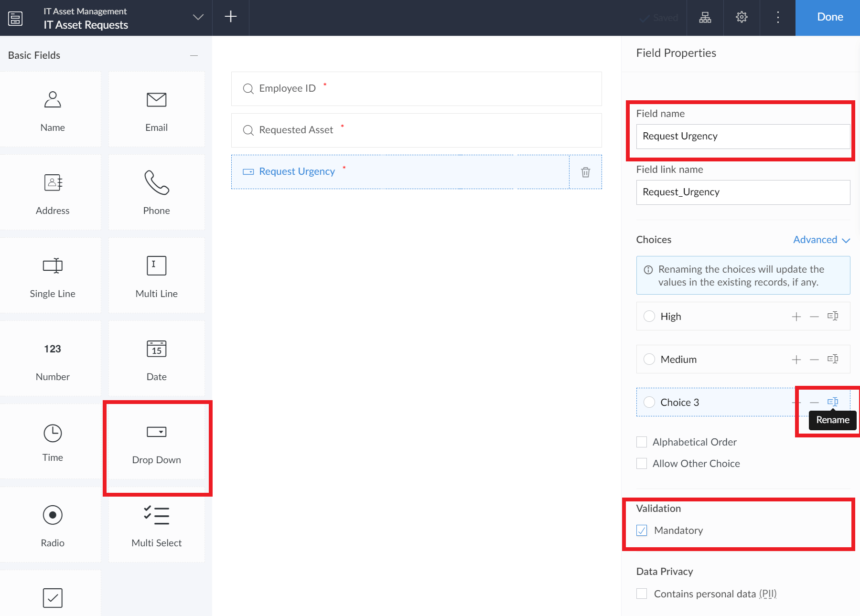Open the IT Asset Requests form switcher

coord(197,16)
